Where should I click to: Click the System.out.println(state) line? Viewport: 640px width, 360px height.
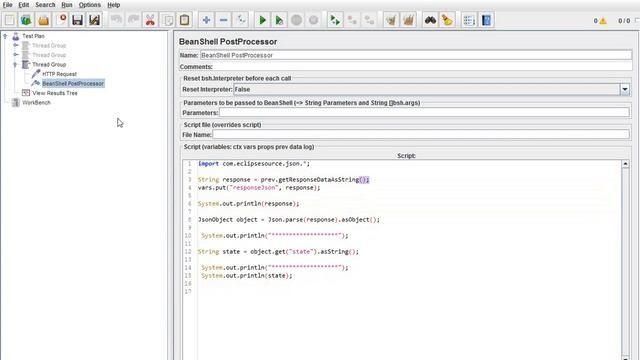(247, 276)
